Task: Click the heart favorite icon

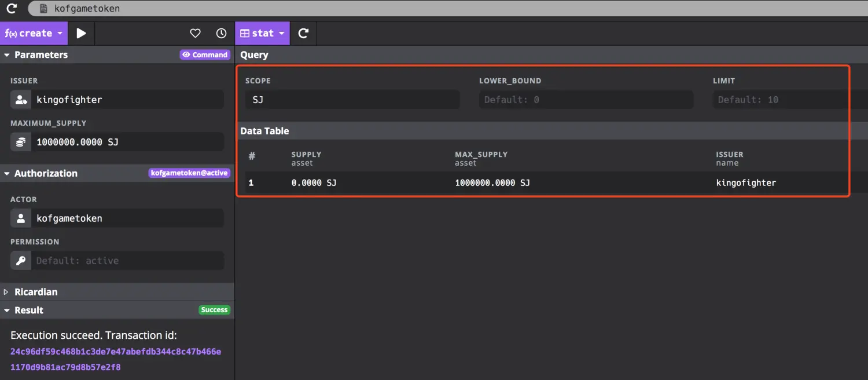Action: click(x=196, y=34)
